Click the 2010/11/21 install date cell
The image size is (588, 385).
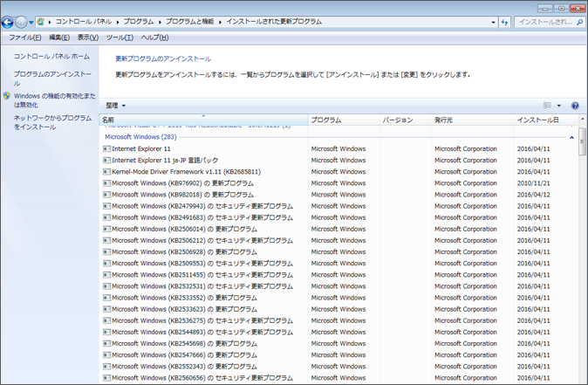pos(533,183)
